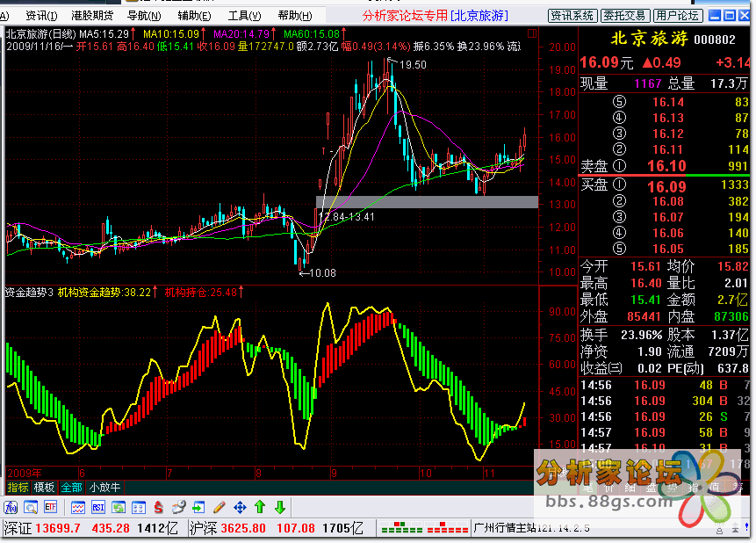Click the 北京旅游 000802 stock title
The image size is (756, 543).
click(673, 39)
